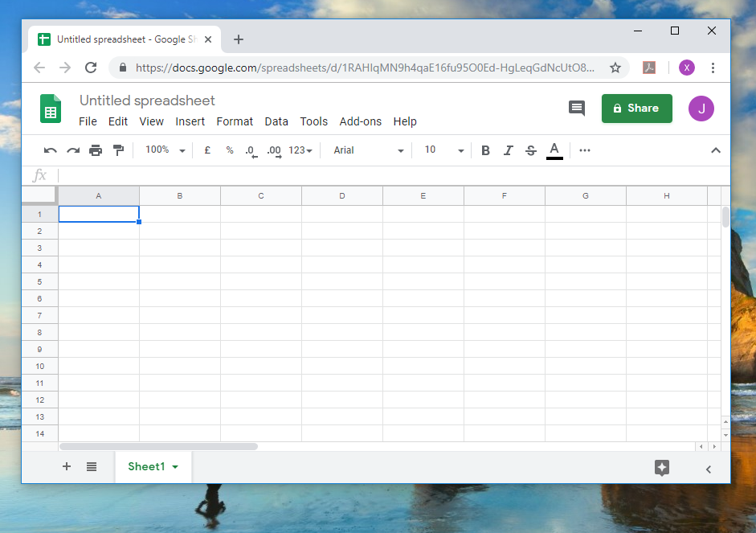Open the zoom 100% dropdown
Viewport: 756px width, 533px height.
click(x=165, y=150)
